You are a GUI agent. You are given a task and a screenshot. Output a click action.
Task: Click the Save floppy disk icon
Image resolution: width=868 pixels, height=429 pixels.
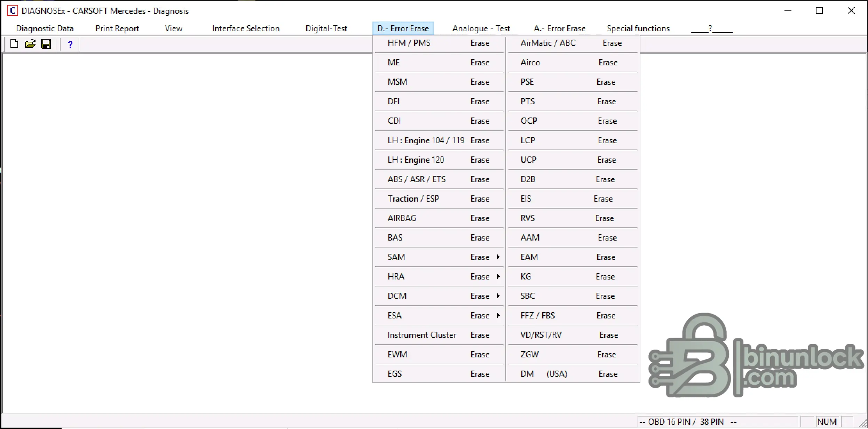46,44
